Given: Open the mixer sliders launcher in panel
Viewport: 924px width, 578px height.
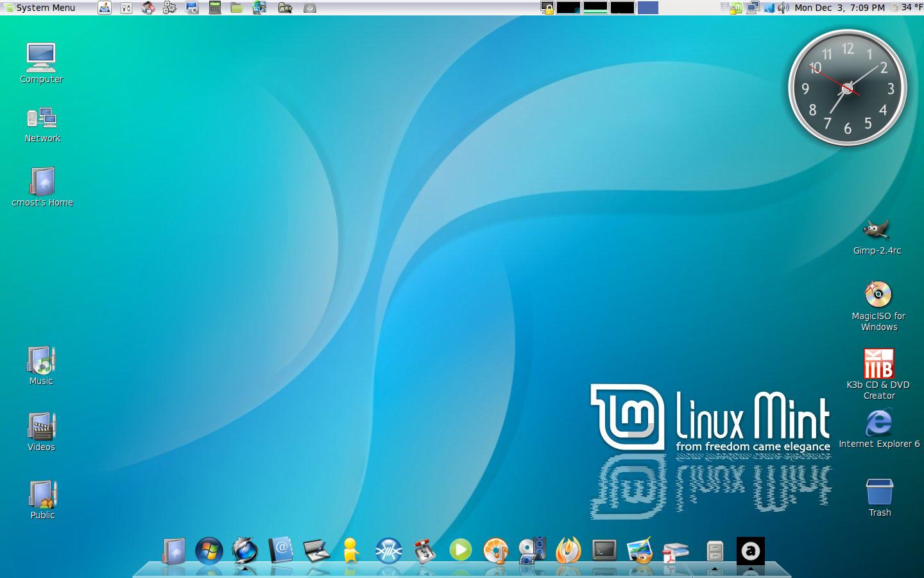Looking at the screenshot, I should click(x=126, y=8).
